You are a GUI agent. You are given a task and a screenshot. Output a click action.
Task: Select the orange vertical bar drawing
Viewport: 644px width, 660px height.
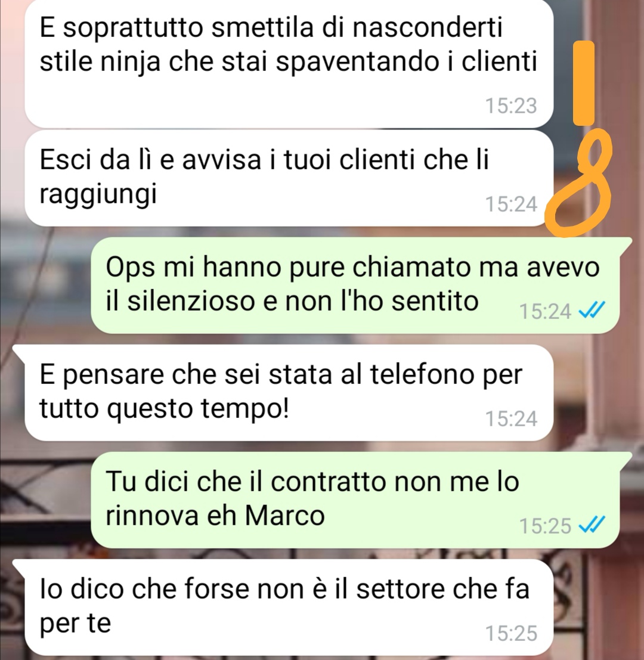click(584, 83)
